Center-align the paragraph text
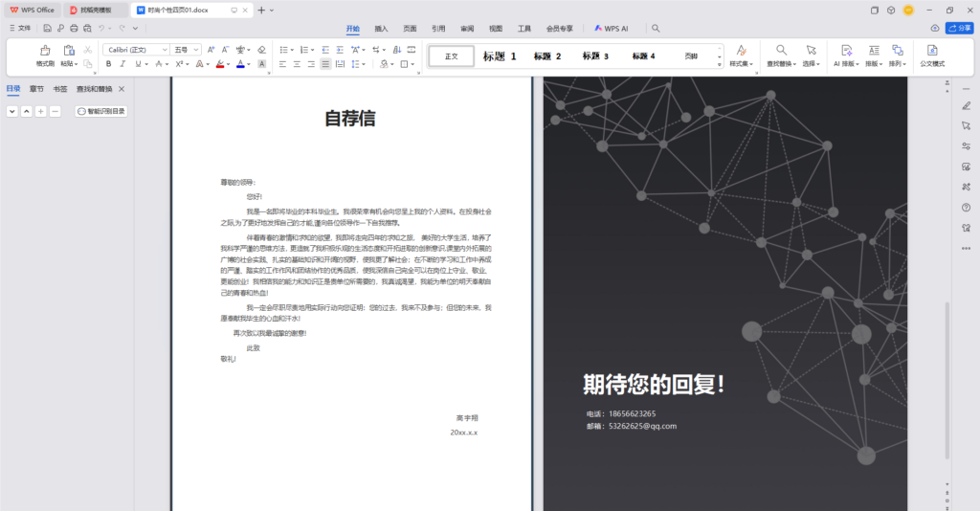The height and width of the screenshot is (511, 980). pyautogui.click(x=297, y=64)
